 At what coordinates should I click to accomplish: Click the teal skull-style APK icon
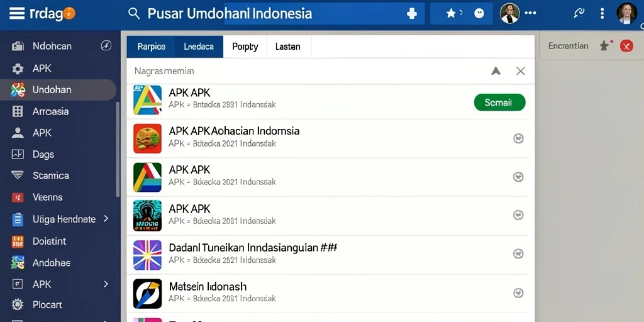pyautogui.click(x=147, y=216)
